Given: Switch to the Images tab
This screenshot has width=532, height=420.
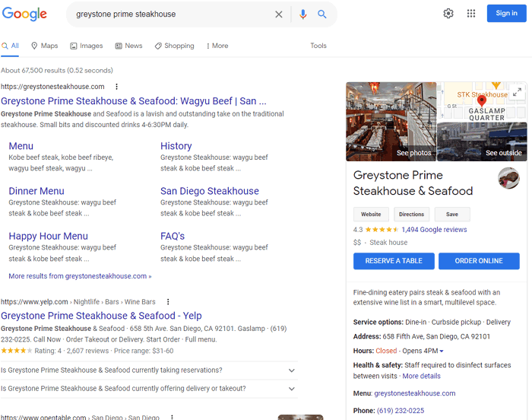Looking at the screenshot, I should pos(87,46).
